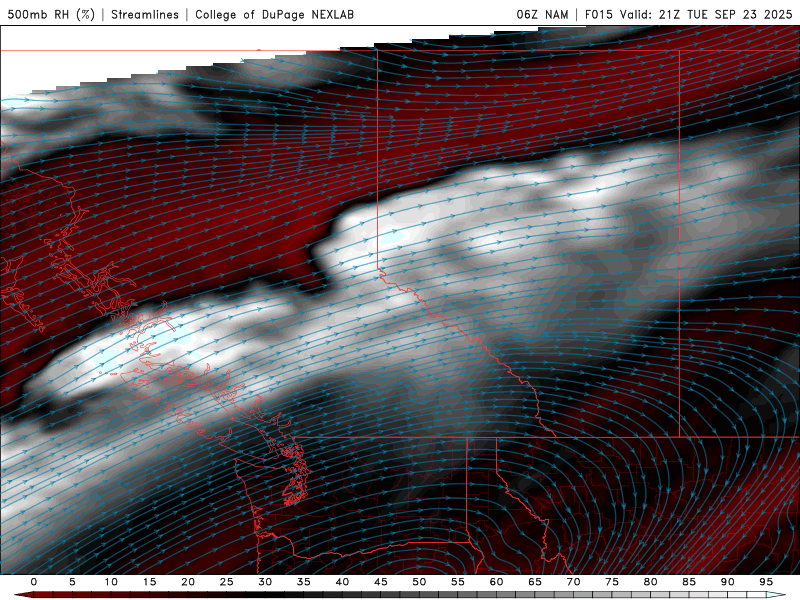Click the "90" value on the color scale

pos(727,582)
